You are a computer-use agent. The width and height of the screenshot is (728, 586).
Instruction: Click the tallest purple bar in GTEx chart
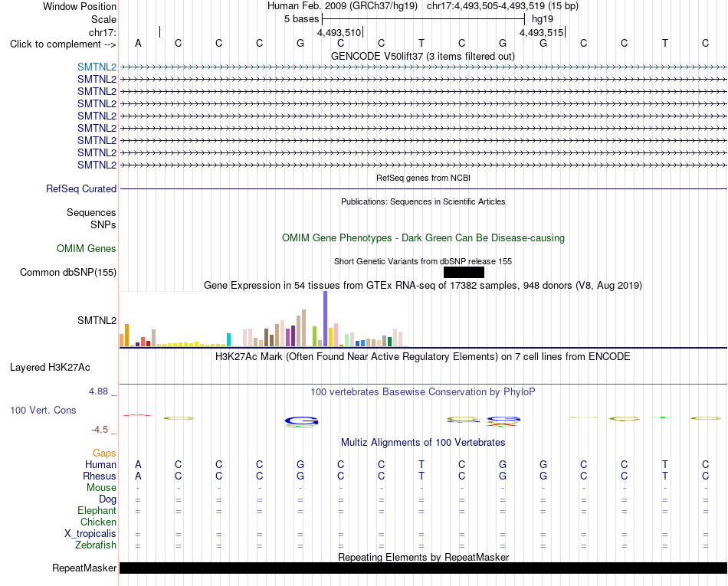click(326, 319)
